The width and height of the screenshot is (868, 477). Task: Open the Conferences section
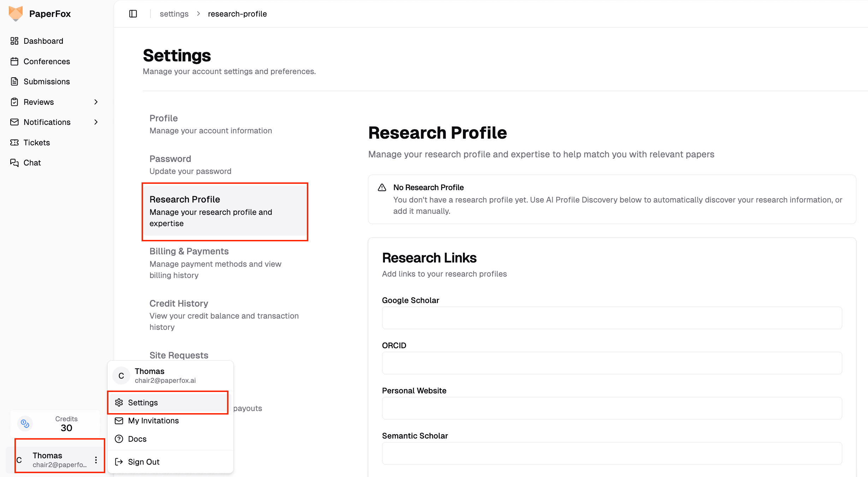(47, 61)
